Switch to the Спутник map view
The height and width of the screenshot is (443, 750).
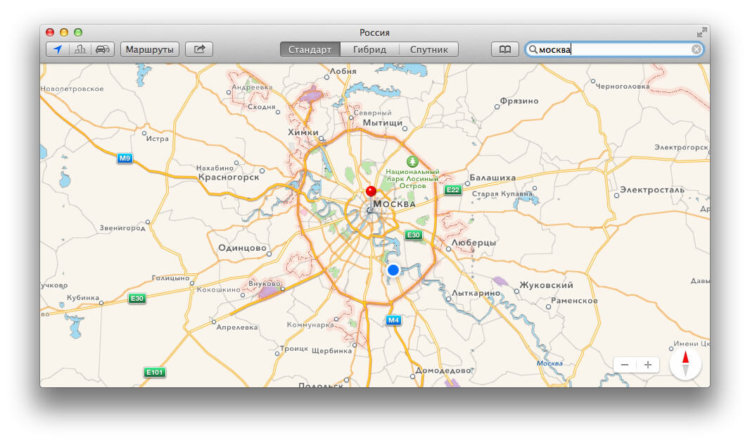pos(429,49)
